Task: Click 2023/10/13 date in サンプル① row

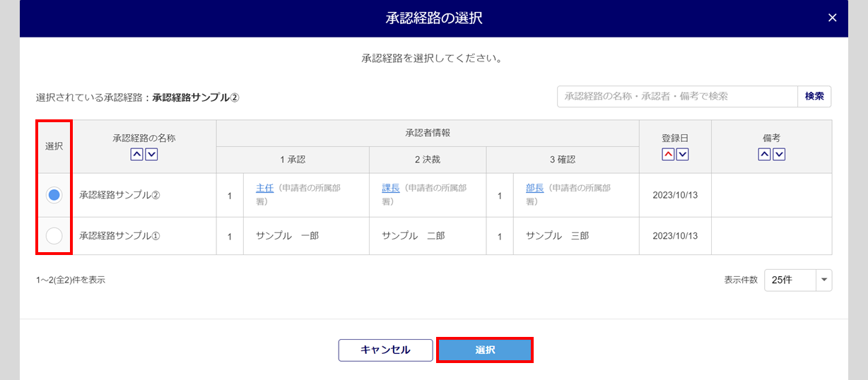Action: pyautogui.click(x=675, y=236)
